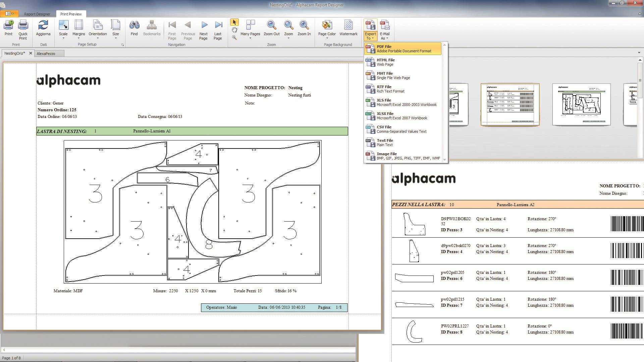The width and height of the screenshot is (644, 362).
Task: Open the Orientation dropdown
Action: tap(98, 30)
